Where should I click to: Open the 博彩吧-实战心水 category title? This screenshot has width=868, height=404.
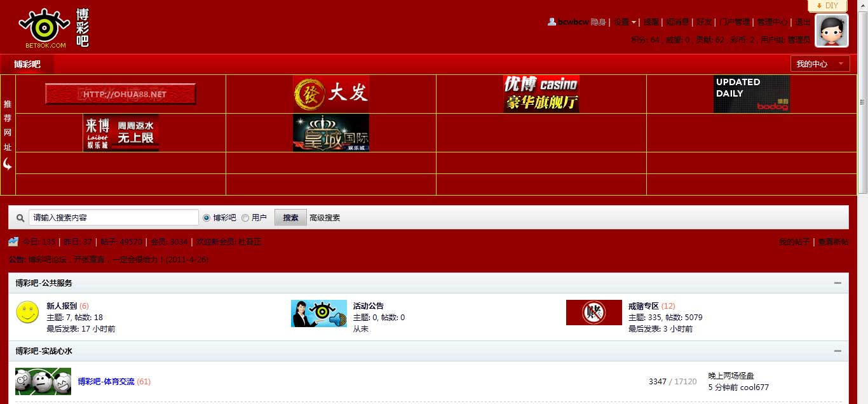pos(44,351)
